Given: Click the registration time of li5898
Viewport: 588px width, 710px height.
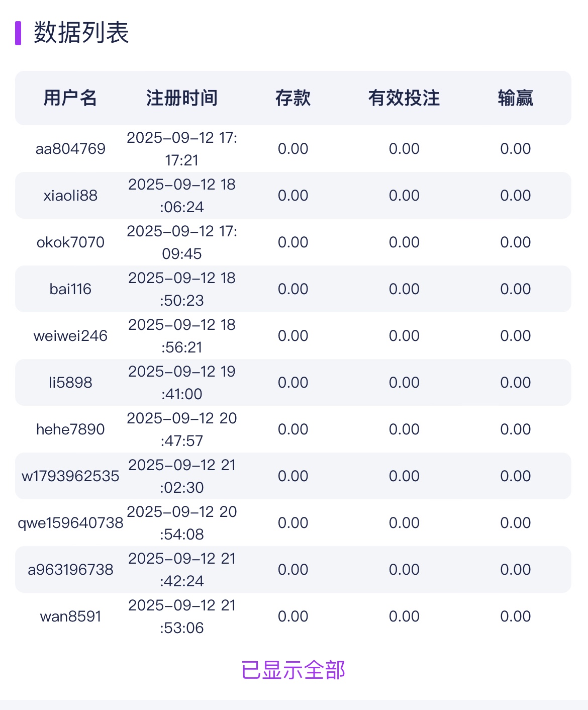Looking at the screenshot, I should pyautogui.click(x=181, y=383).
